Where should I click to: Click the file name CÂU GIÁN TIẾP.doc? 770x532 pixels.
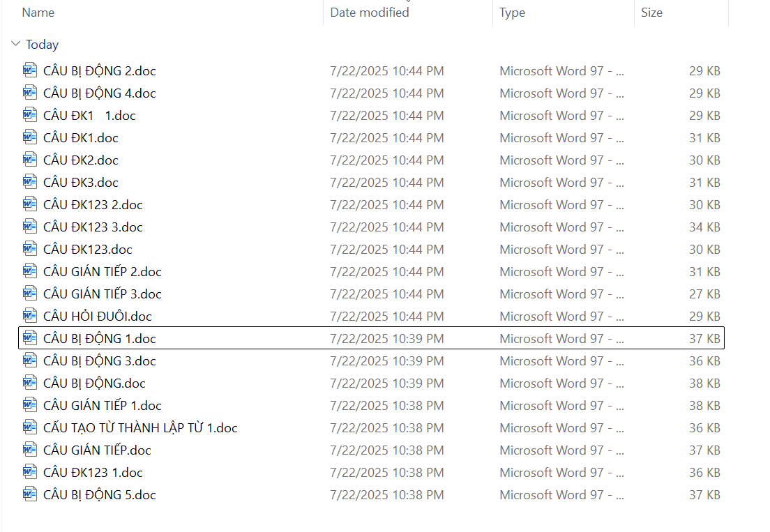click(97, 450)
